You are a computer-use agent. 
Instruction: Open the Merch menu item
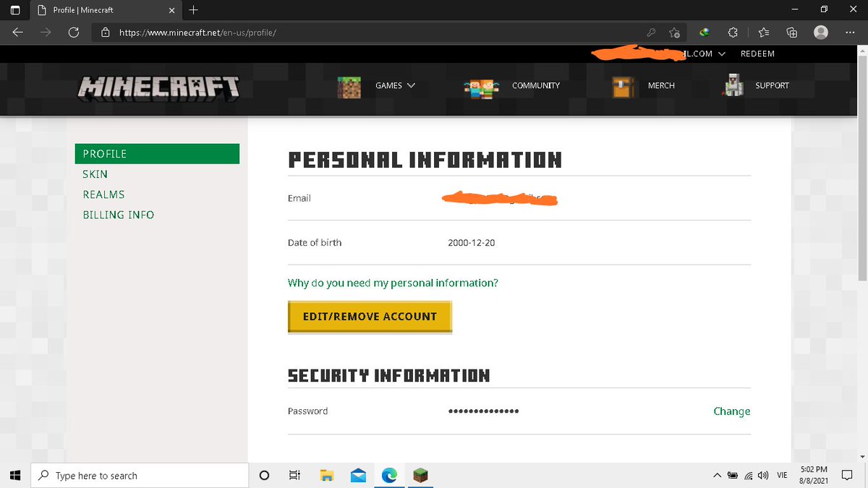tap(661, 85)
